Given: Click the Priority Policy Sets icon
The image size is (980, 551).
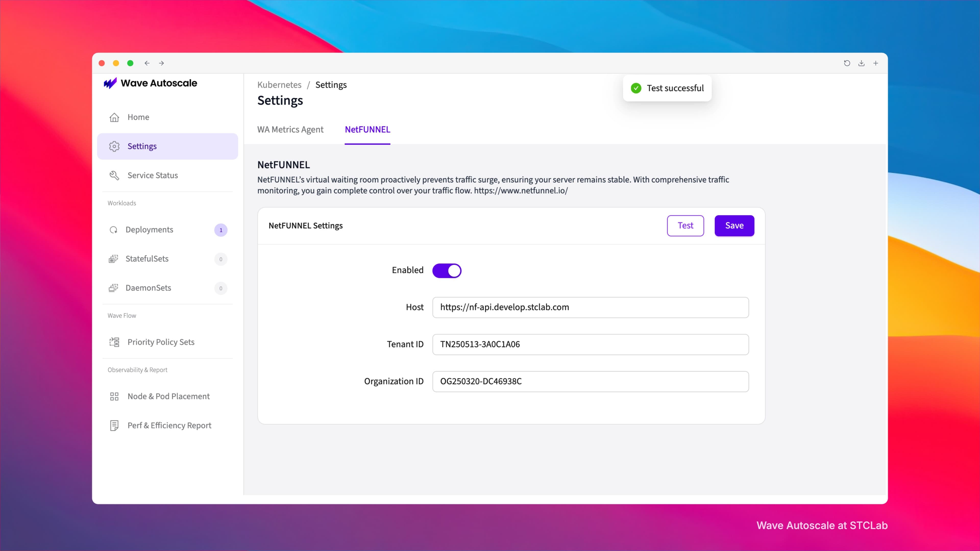Looking at the screenshot, I should coord(114,342).
